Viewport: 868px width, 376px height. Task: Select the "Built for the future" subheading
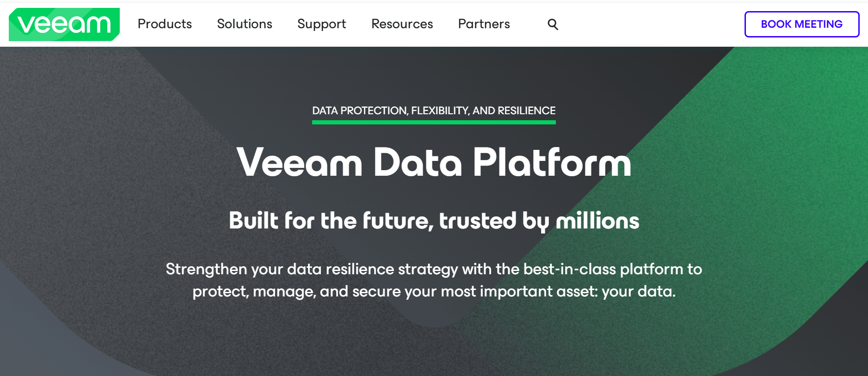[434, 221]
